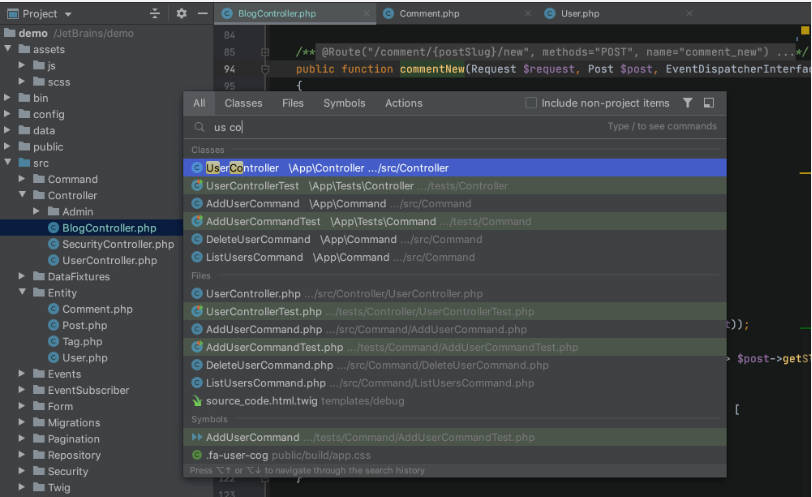Open search results in find tool window
812x497 pixels.
709,103
